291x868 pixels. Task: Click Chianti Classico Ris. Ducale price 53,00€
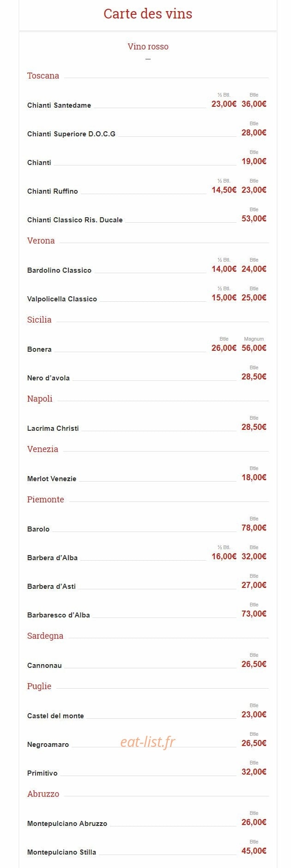[x=254, y=219]
